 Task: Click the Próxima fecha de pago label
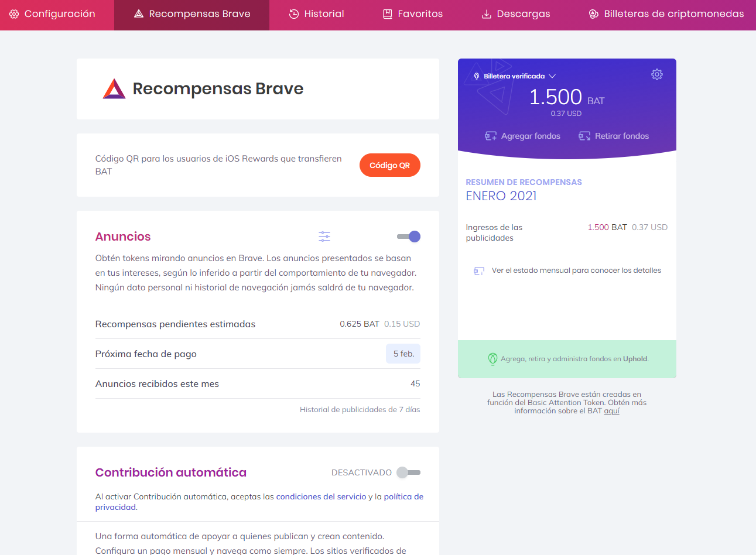[x=146, y=354]
